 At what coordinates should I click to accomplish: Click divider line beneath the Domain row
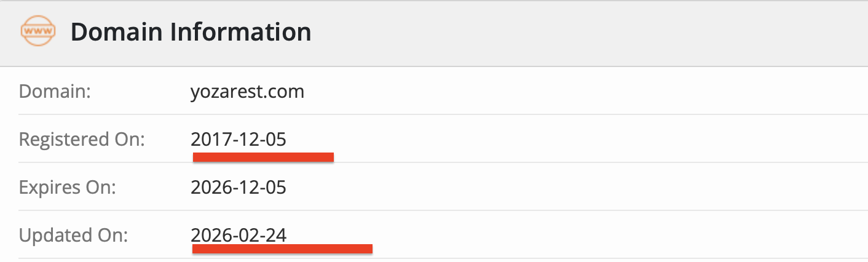pos(430,114)
